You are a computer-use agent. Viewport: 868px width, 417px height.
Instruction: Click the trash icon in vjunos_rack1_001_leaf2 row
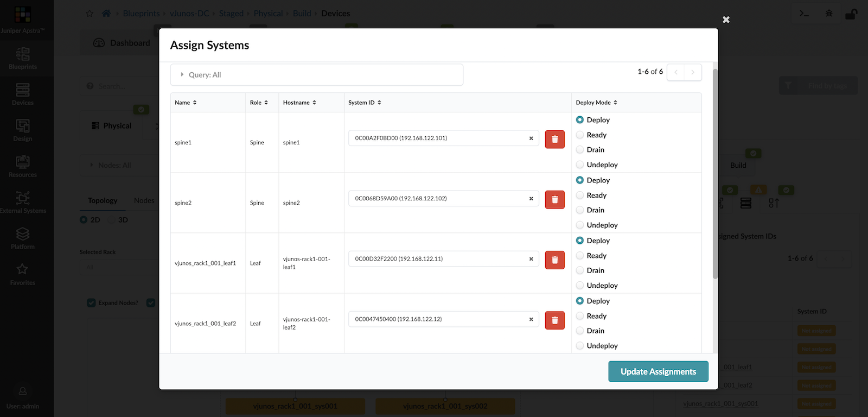point(554,320)
